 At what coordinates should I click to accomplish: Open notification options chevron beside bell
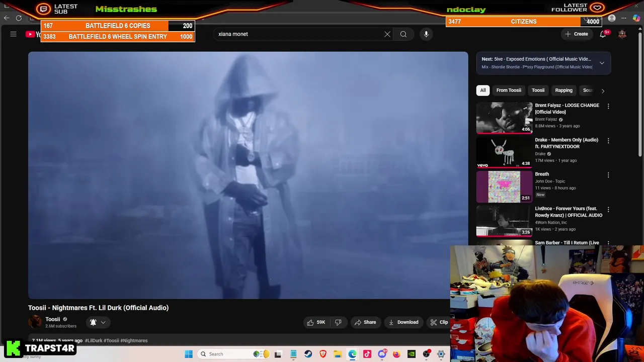[103, 322]
